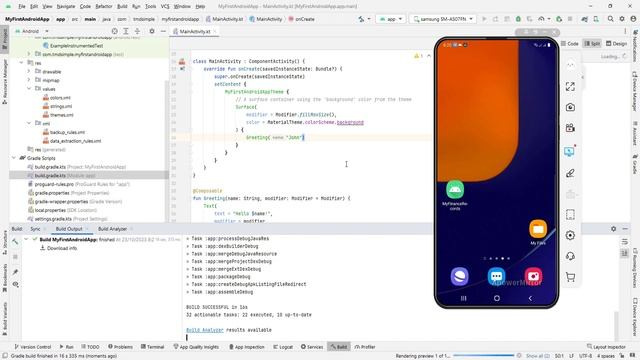640x360 pixels.
Task: Expand the drawable folder
Action: point(29,71)
